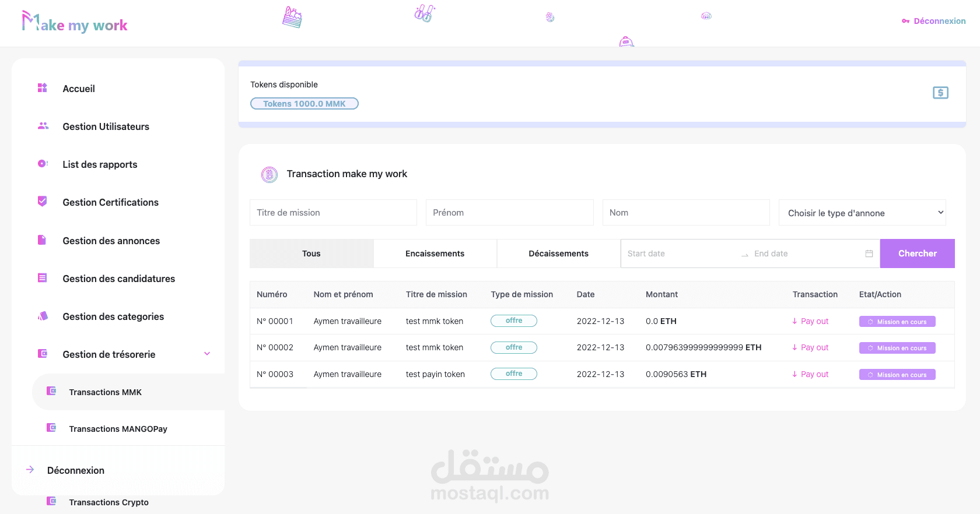
Task: Click the Tokens 1000.0 MMK badge
Action: pyautogui.click(x=304, y=104)
